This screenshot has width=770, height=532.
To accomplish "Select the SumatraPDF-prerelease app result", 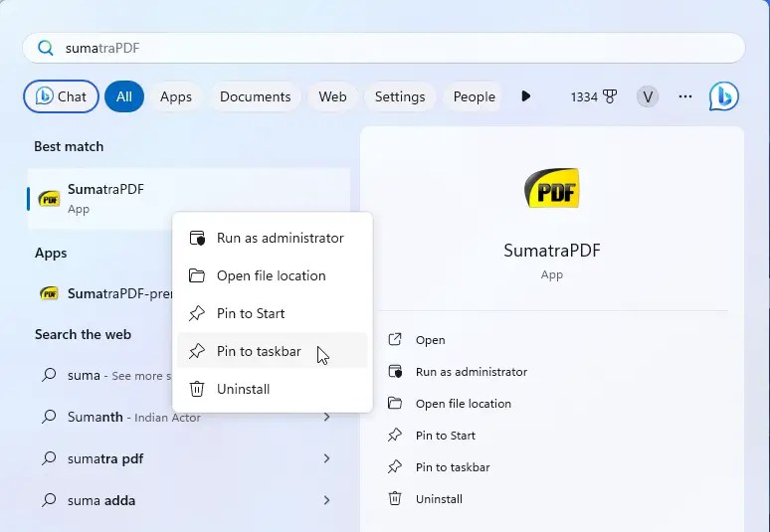I will (x=105, y=293).
